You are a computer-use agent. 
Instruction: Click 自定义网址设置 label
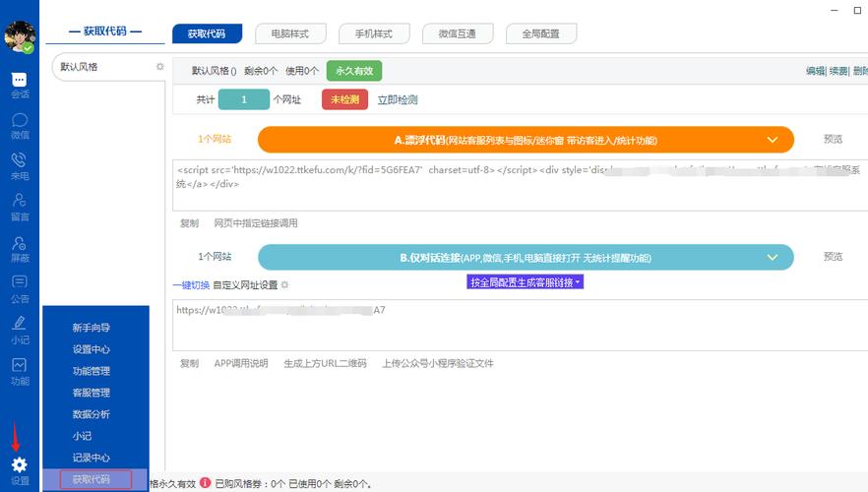pos(245,285)
